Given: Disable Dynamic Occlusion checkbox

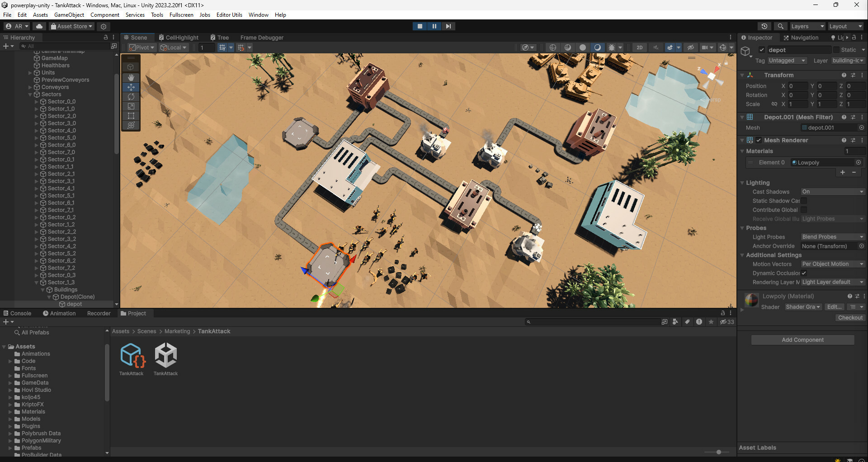Looking at the screenshot, I should pyautogui.click(x=804, y=273).
